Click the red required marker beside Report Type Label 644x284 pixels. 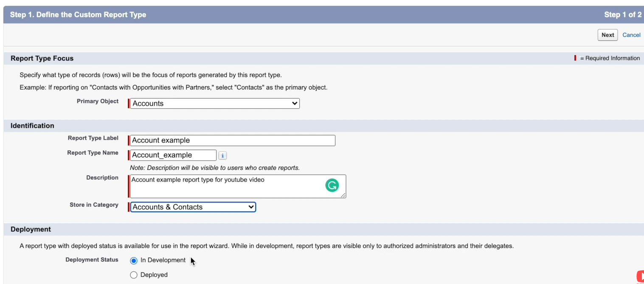128,140
